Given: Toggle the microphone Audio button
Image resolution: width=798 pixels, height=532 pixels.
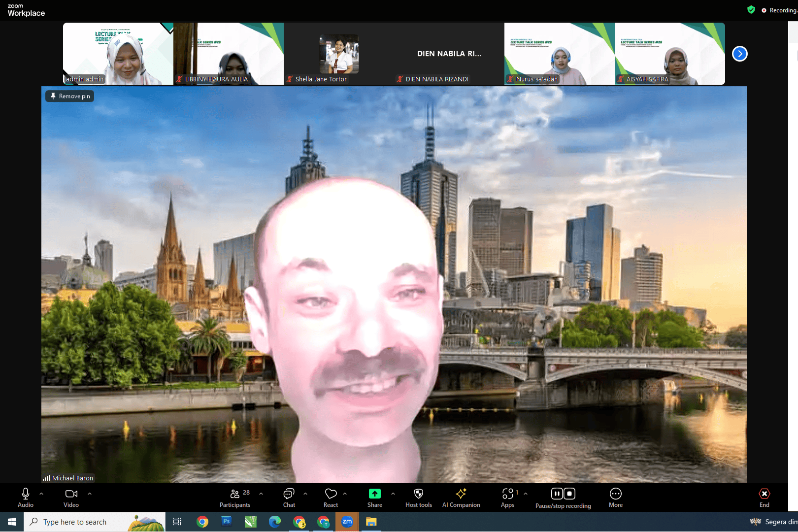Looking at the screenshot, I should coord(26,497).
